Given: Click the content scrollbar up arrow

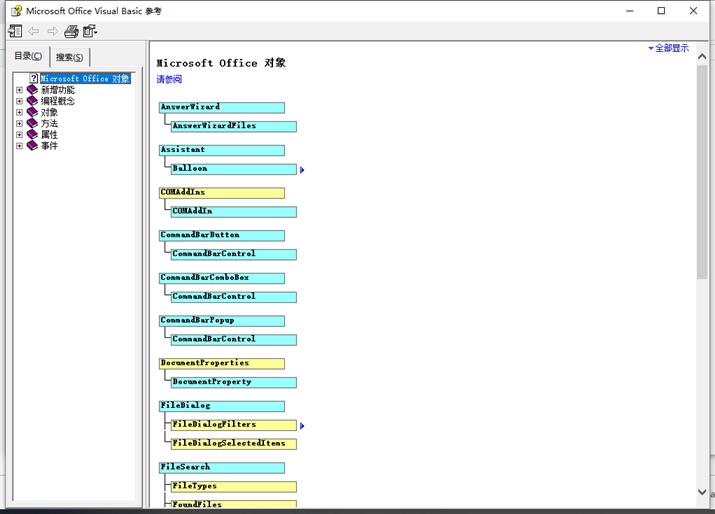Looking at the screenshot, I should coord(702,57).
